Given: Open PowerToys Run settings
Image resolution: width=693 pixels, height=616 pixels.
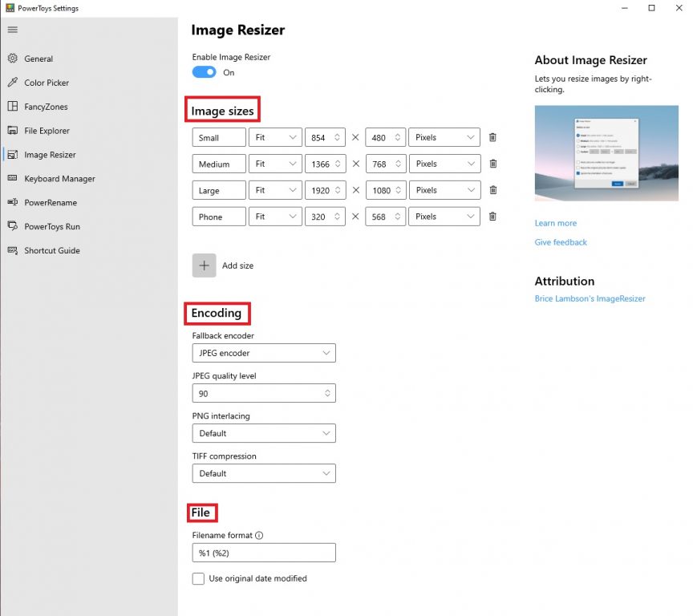Looking at the screenshot, I should pos(52,227).
